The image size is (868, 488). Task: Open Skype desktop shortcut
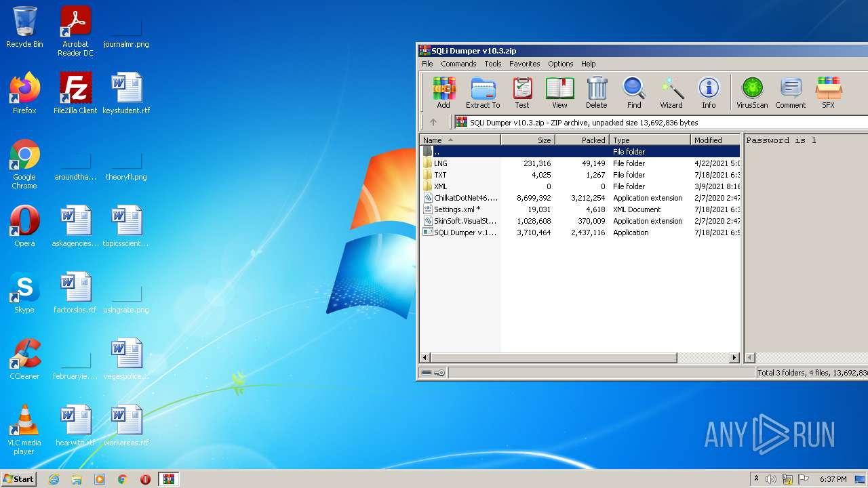tap(24, 293)
